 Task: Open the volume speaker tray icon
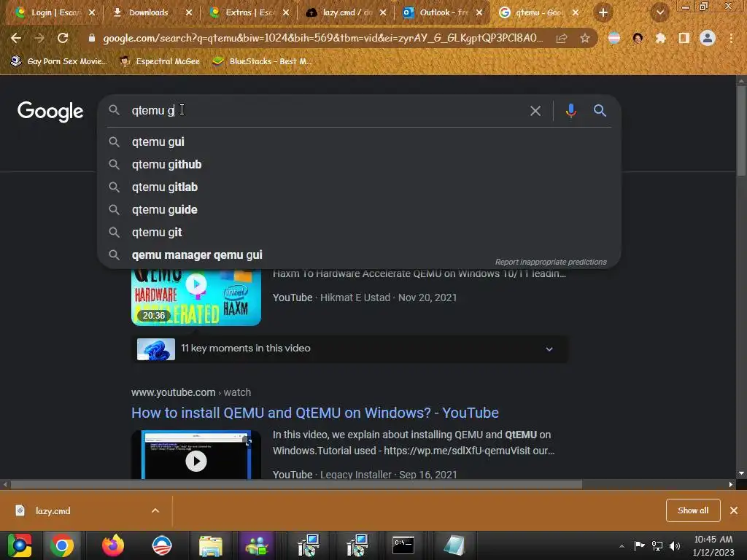(x=675, y=546)
